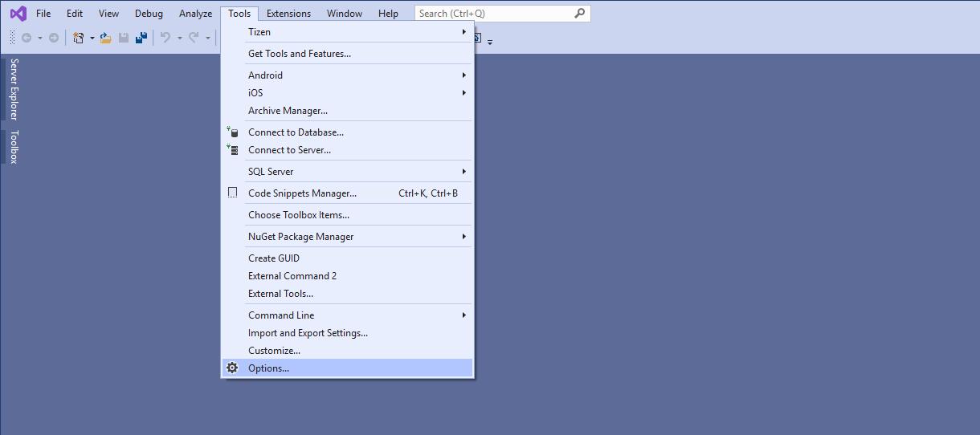The width and height of the screenshot is (980, 435).
Task: Open the Server Explorer side tab
Action: tap(14, 88)
